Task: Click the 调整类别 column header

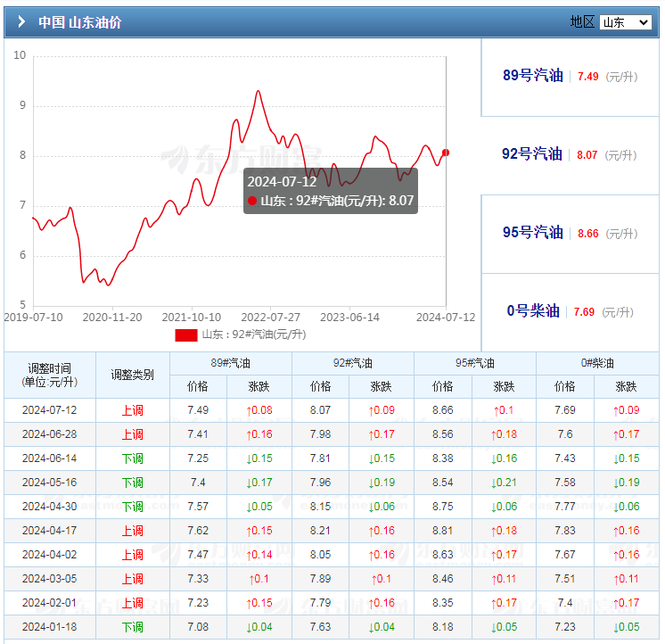Action: point(132,375)
